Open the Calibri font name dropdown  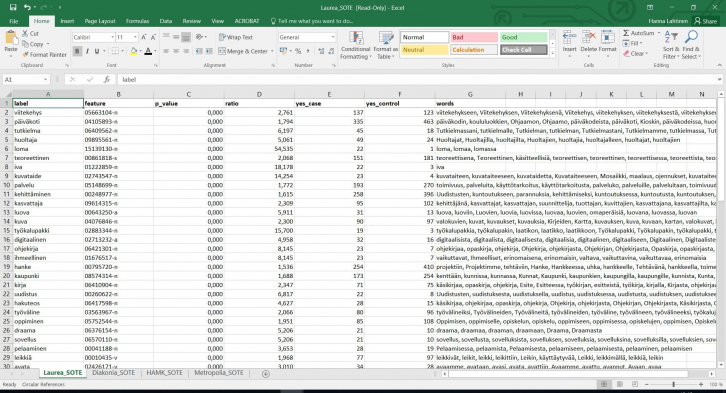pyautogui.click(x=112, y=37)
